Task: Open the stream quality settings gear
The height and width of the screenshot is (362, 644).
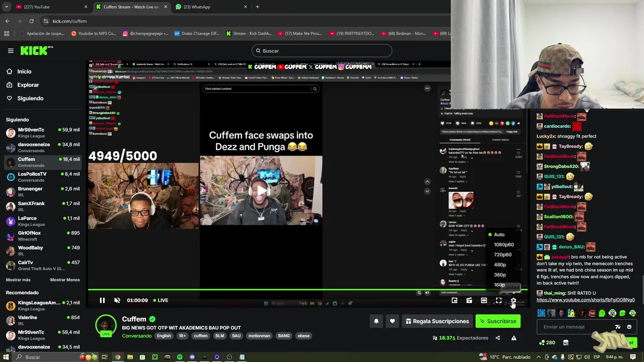Action: click(x=513, y=301)
